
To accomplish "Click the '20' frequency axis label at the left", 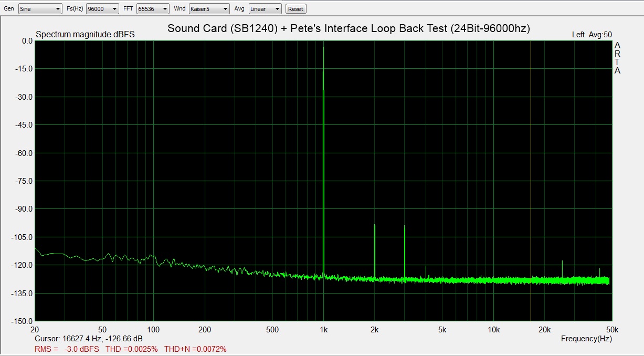I will tap(35, 330).
